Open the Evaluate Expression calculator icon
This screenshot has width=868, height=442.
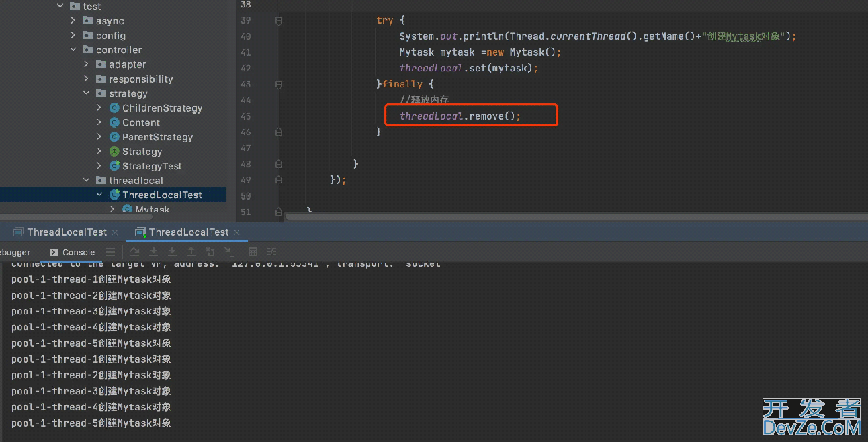[253, 252]
